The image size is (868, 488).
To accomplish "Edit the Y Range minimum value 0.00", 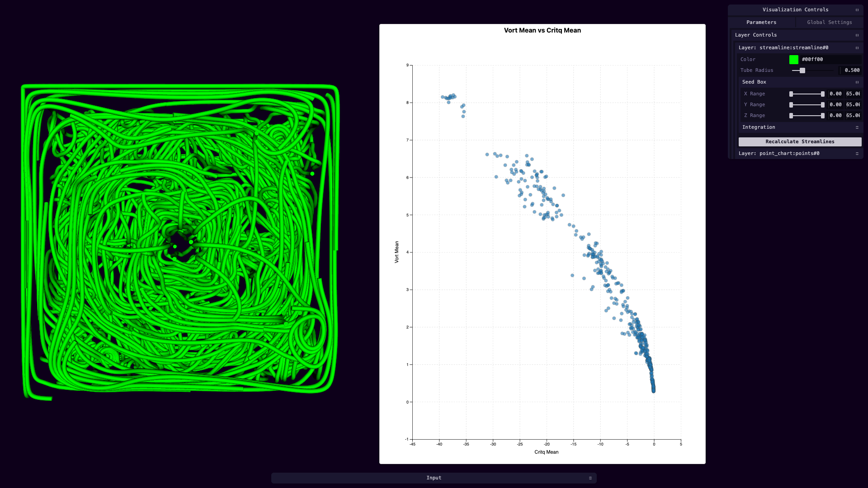I will 835,105.
